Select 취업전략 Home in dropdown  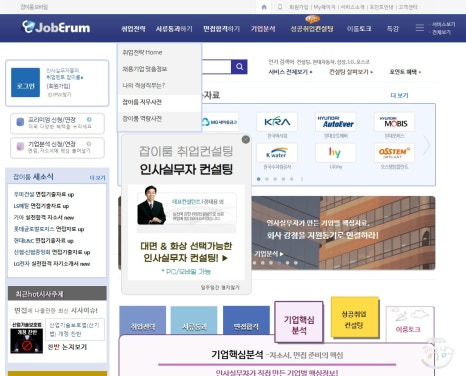pos(159,52)
